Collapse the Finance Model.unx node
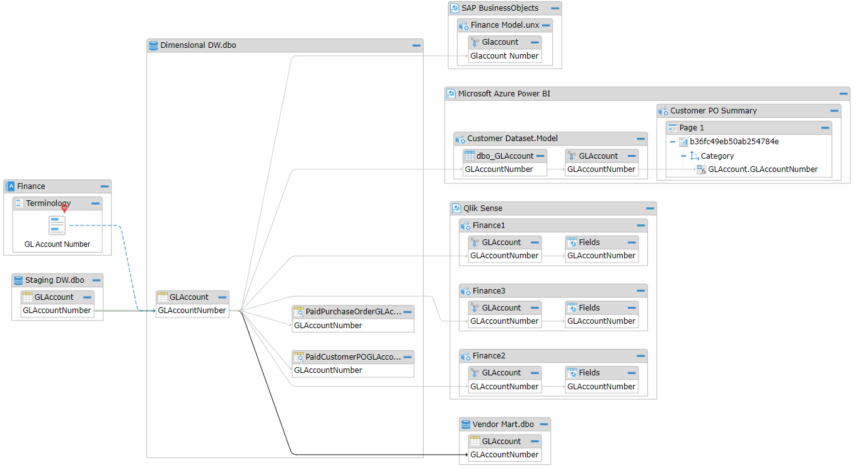The width and height of the screenshot is (868, 468). point(546,26)
